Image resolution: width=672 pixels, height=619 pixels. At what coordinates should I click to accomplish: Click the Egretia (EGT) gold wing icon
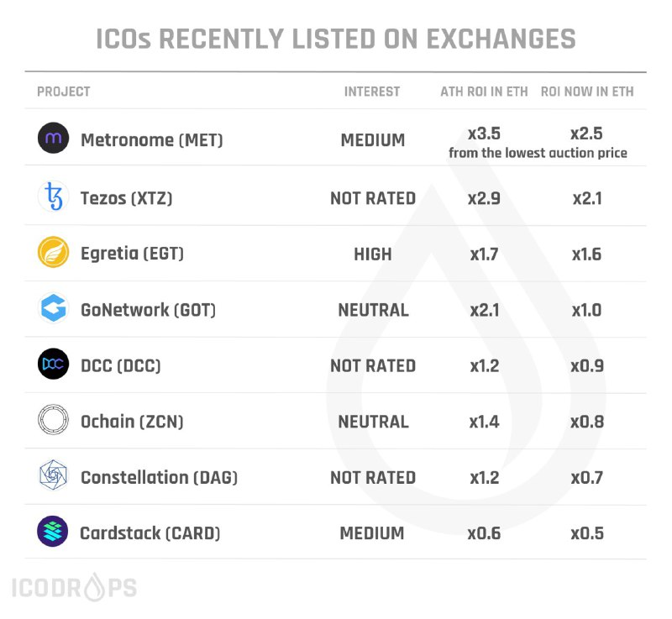(x=53, y=252)
